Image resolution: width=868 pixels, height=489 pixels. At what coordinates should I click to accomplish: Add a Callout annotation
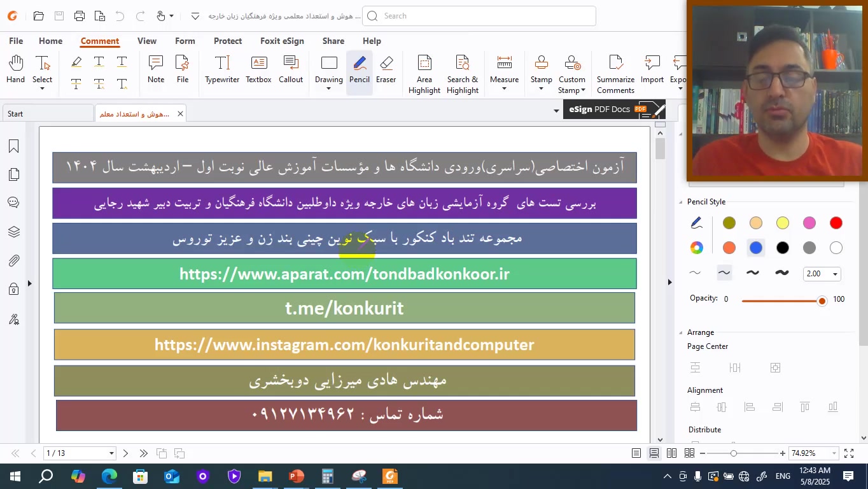tap(291, 69)
